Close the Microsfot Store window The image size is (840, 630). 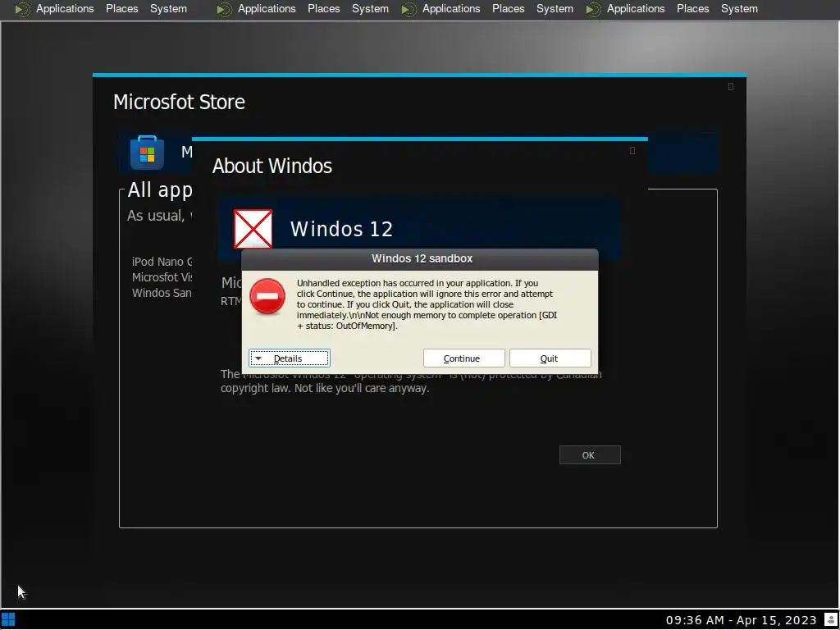pos(731,86)
